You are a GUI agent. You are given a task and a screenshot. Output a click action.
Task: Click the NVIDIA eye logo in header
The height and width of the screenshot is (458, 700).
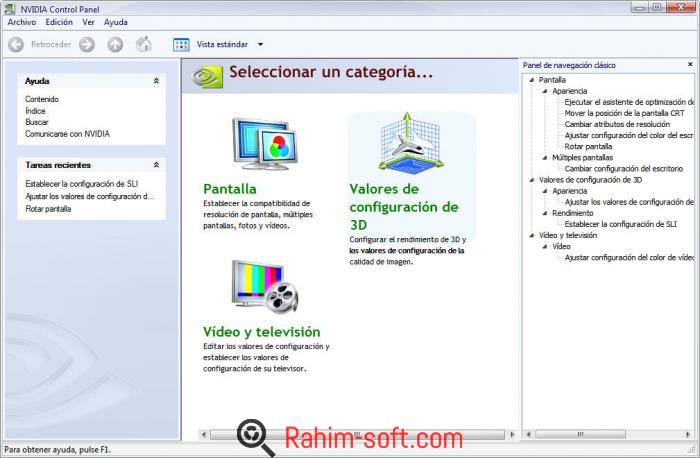[208, 77]
